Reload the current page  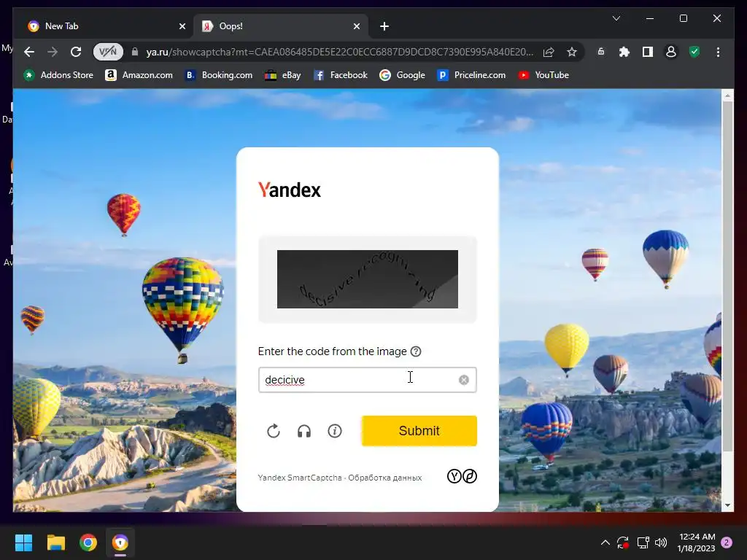pyautogui.click(x=76, y=52)
